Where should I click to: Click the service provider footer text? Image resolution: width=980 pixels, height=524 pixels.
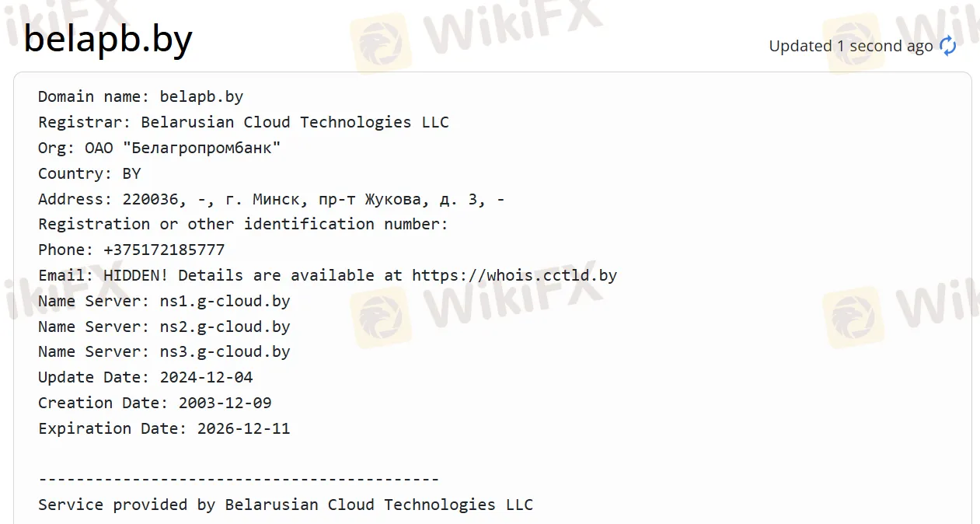pos(285,505)
